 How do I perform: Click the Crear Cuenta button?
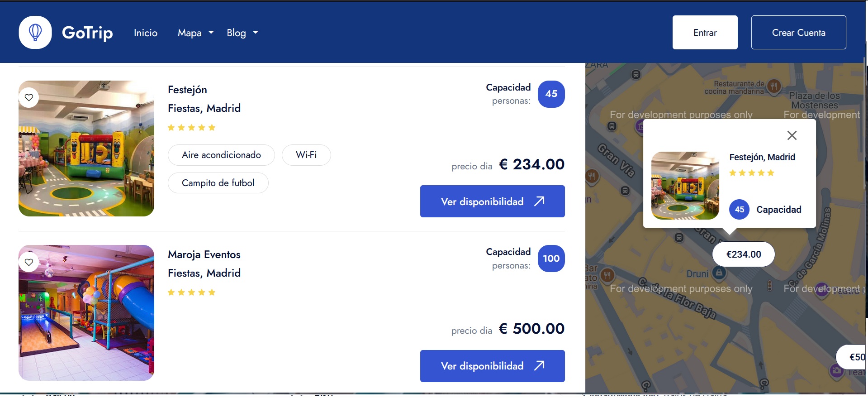[799, 33]
